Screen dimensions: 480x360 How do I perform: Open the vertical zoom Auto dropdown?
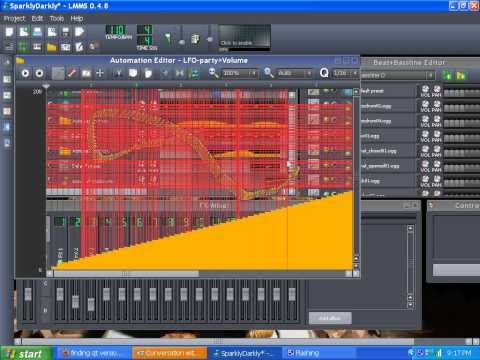click(x=295, y=73)
